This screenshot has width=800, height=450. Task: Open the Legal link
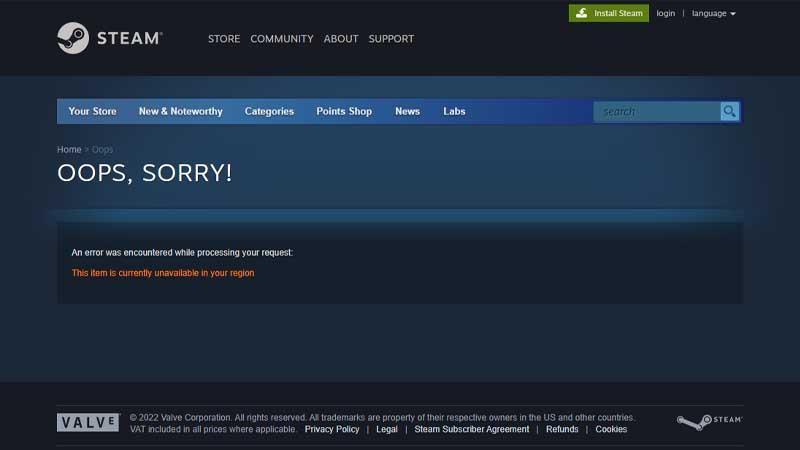(x=387, y=429)
